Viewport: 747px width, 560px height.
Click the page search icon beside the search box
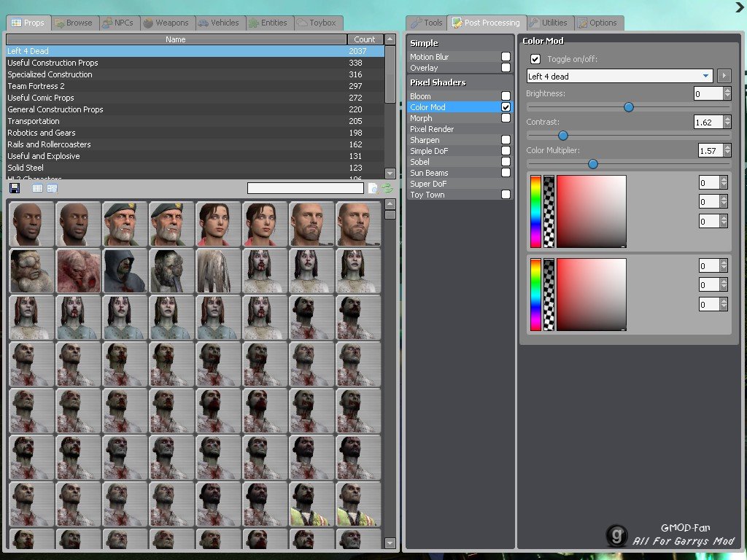point(373,189)
